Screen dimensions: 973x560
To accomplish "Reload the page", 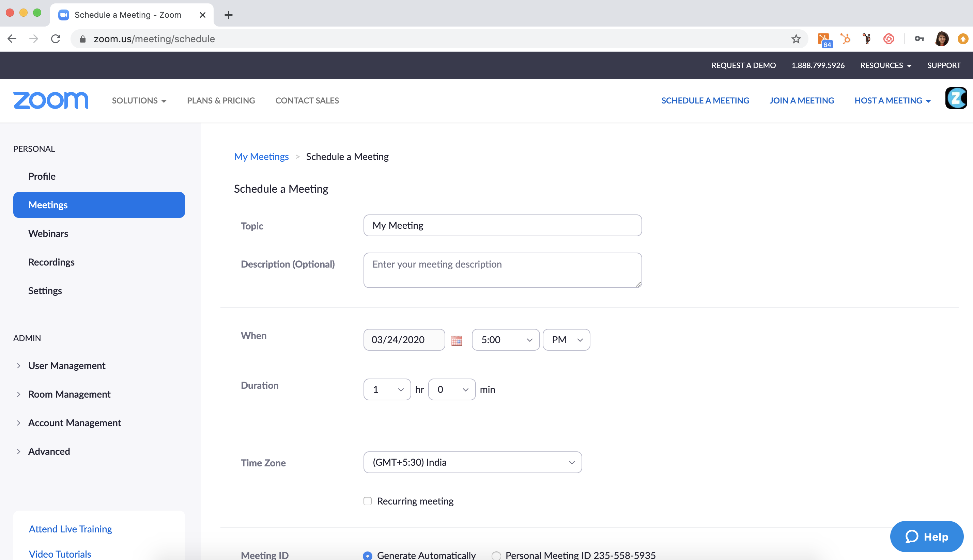I will pos(56,39).
